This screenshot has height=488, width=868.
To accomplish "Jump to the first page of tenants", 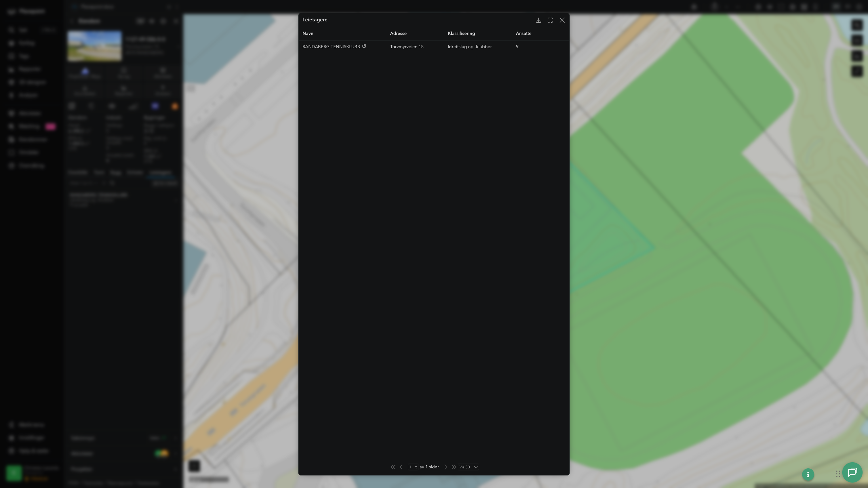I will pos(393,467).
